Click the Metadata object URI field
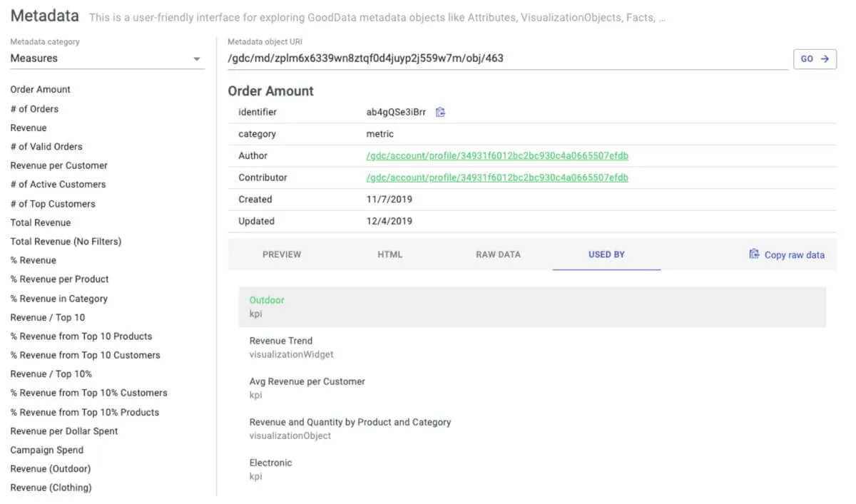The height and width of the screenshot is (504, 856). click(506, 58)
